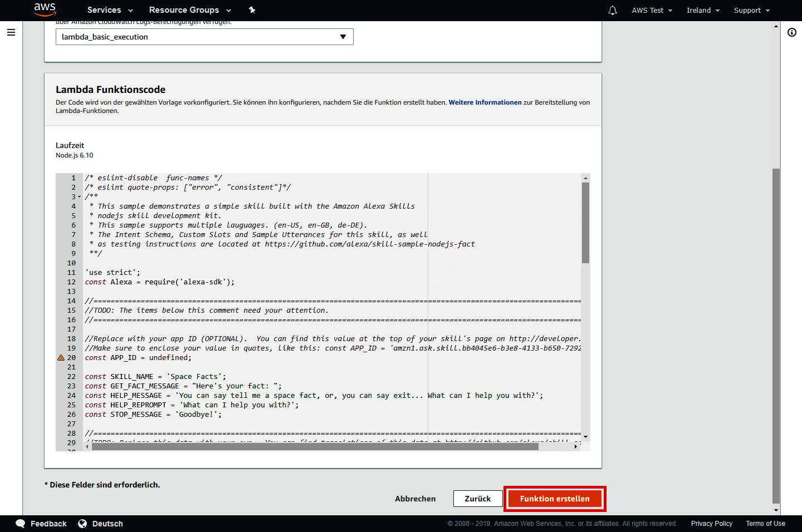Follow the Weitere Informationen link
802x532 pixels.
click(485, 102)
